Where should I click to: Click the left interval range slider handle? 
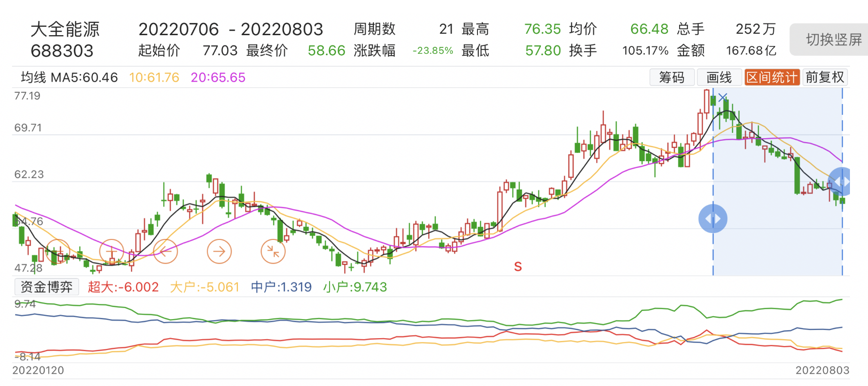point(713,219)
